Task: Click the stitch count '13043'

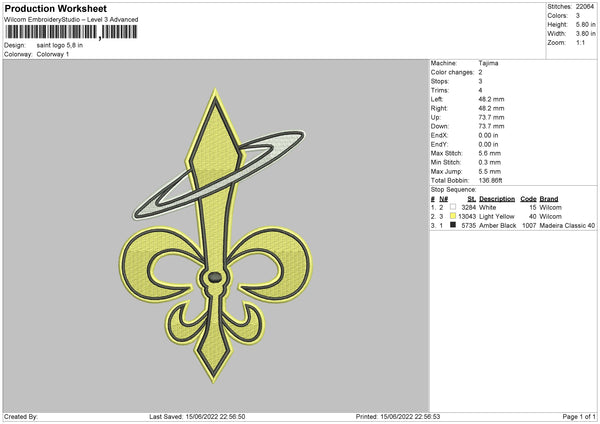Action: pos(467,217)
